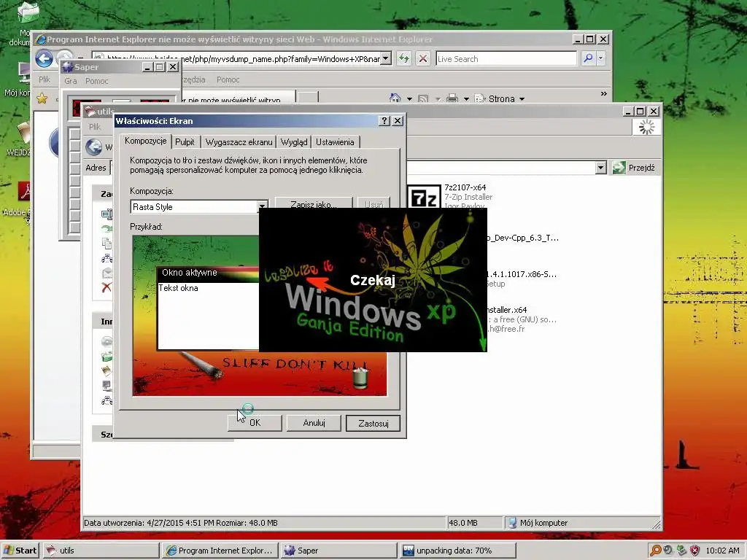The width and height of the screenshot is (747, 560).
Task: Click the unpacking data 70% taskbar button
Action: pyautogui.click(x=457, y=551)
